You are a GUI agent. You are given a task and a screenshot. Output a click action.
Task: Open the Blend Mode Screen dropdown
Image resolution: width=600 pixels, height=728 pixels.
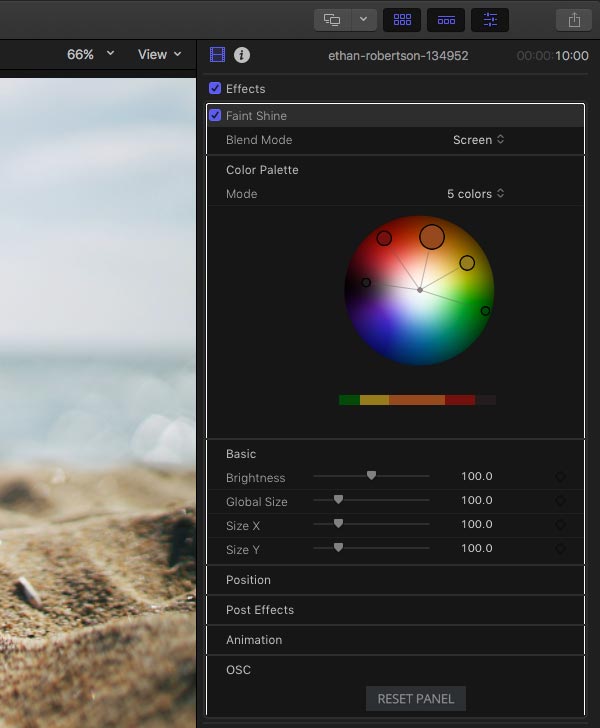click(478, 140)
